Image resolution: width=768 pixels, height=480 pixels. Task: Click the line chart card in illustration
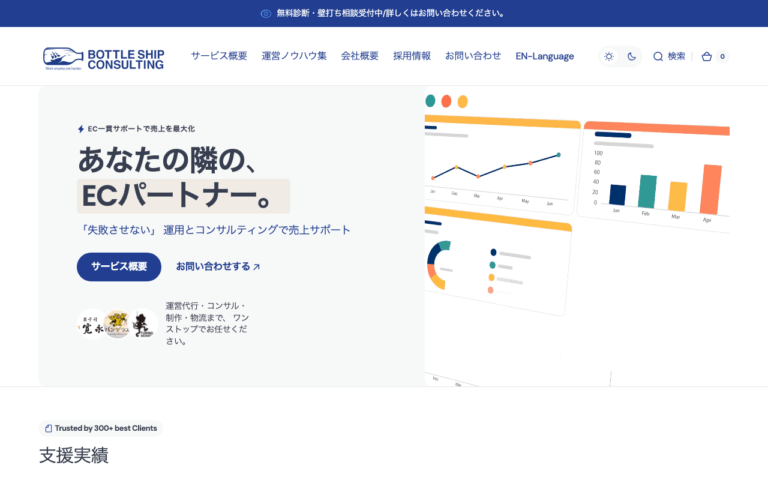click(501, 165)
